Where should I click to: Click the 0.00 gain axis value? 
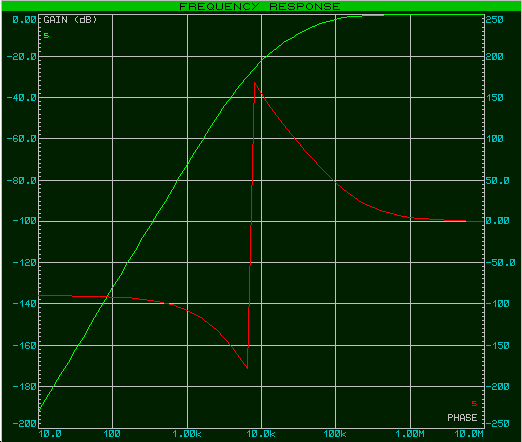pos(24,20)
